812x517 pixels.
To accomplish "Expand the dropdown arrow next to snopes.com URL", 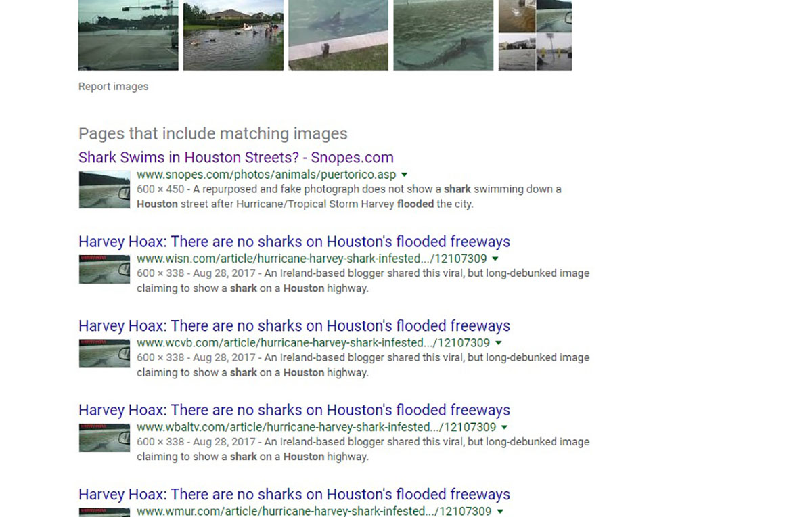I will [x=405, y=175].
